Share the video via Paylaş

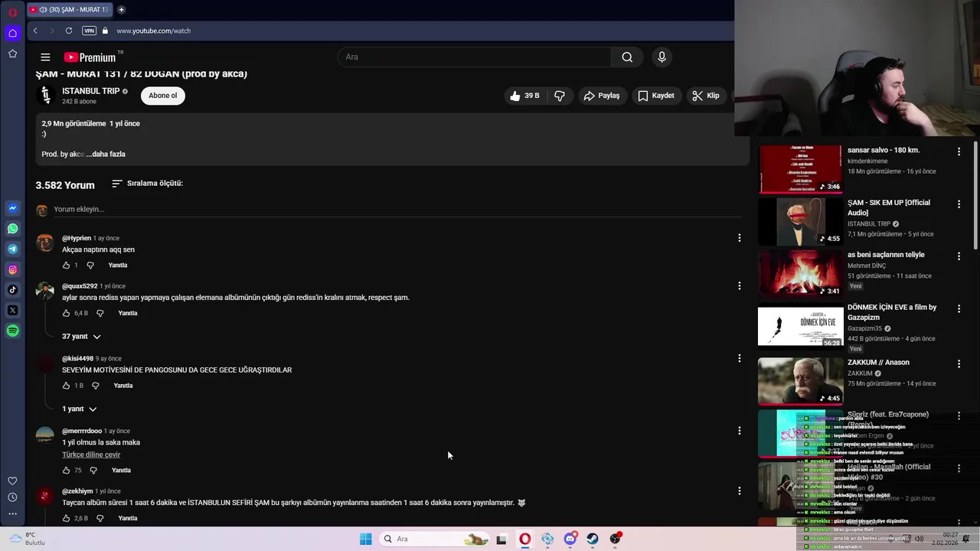602,96
